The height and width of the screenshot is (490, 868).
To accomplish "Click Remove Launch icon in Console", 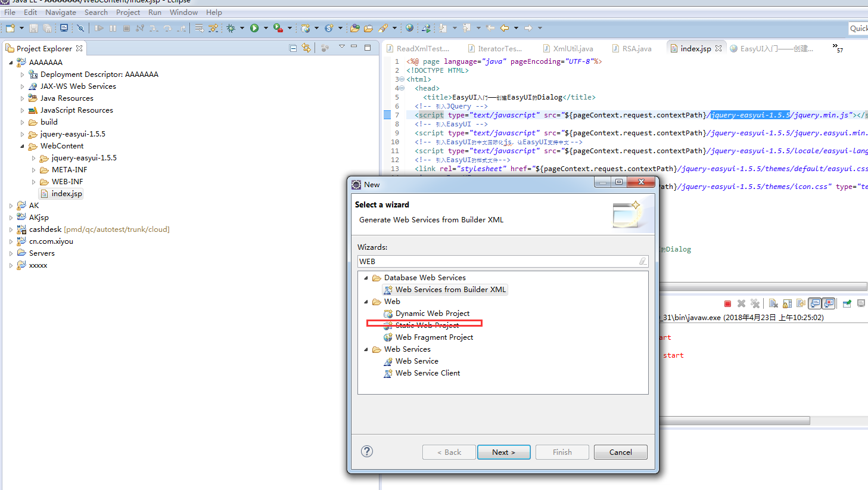I will tap(741, 303).
